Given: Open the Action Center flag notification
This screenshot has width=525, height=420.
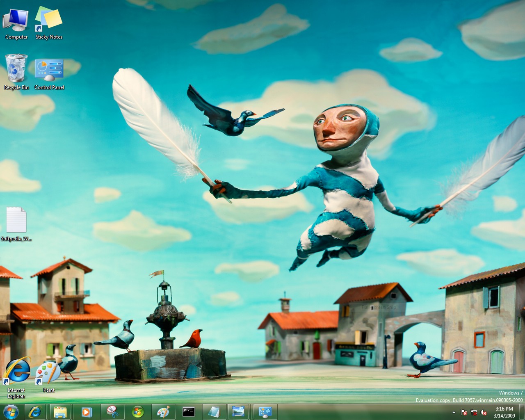Looking at the screenshot, I should click(464, 412).
